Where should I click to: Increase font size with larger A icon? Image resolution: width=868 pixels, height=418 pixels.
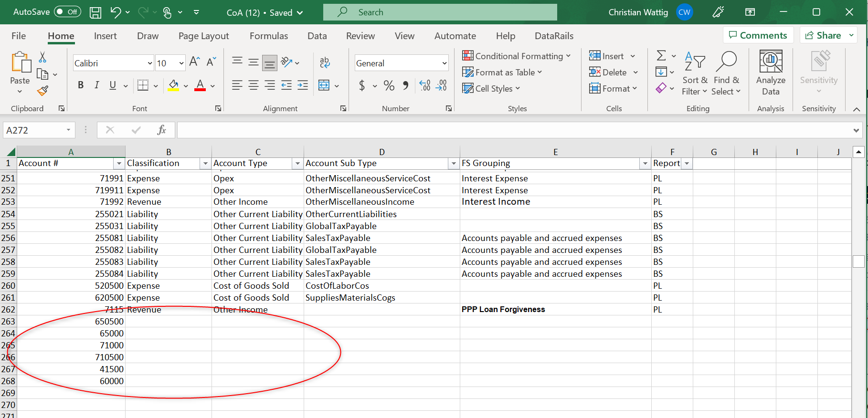[194, 62]
